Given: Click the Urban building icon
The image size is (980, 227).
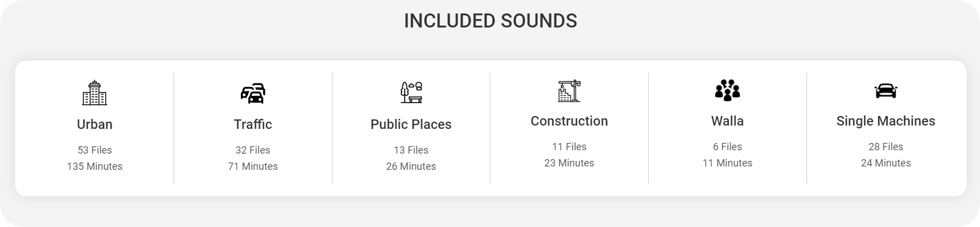Looking at the screenshot, I should pyautogui.click(x=95, y=92).
